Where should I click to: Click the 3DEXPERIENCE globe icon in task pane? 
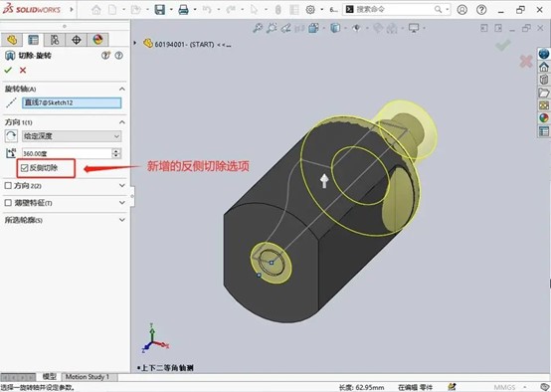(544, 54)
